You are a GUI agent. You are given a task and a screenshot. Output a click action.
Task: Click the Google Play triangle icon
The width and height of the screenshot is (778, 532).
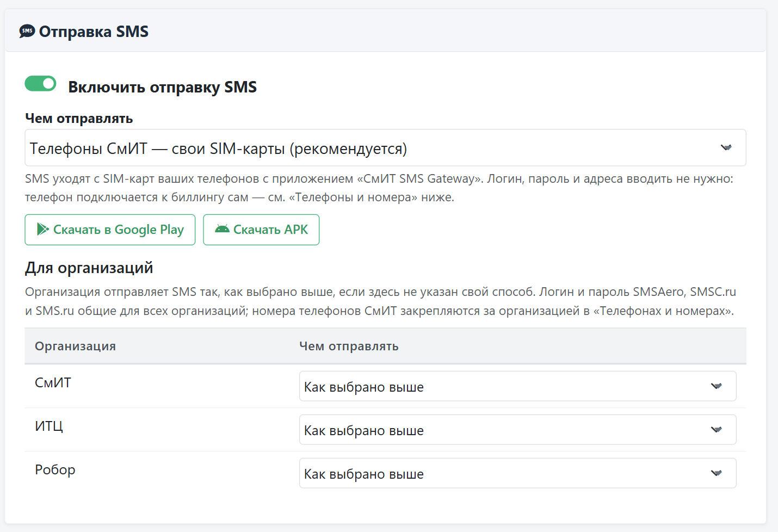click(x=42, y=229)
